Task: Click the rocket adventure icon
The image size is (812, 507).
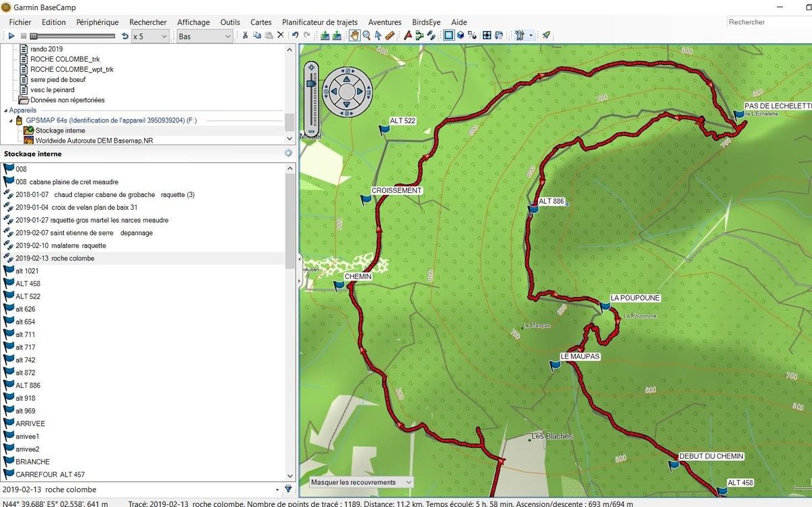Action: tap(545, 35)
